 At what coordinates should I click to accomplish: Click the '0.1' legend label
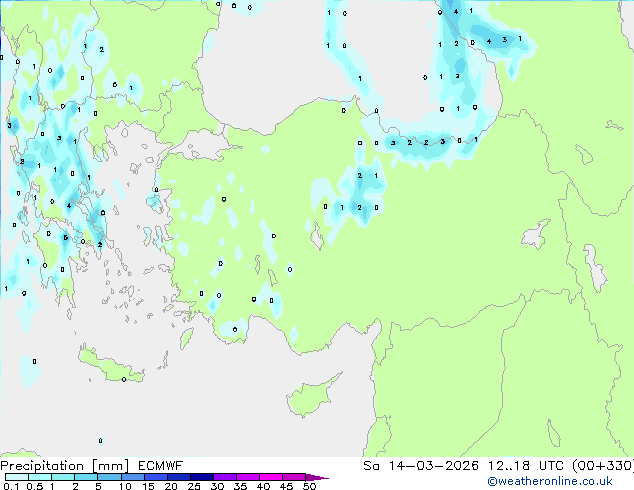11,486
